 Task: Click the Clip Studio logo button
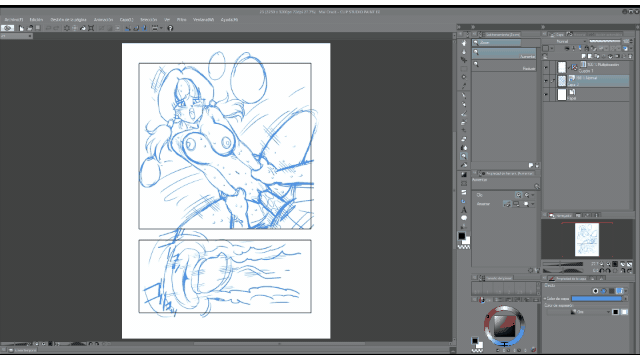7,28
